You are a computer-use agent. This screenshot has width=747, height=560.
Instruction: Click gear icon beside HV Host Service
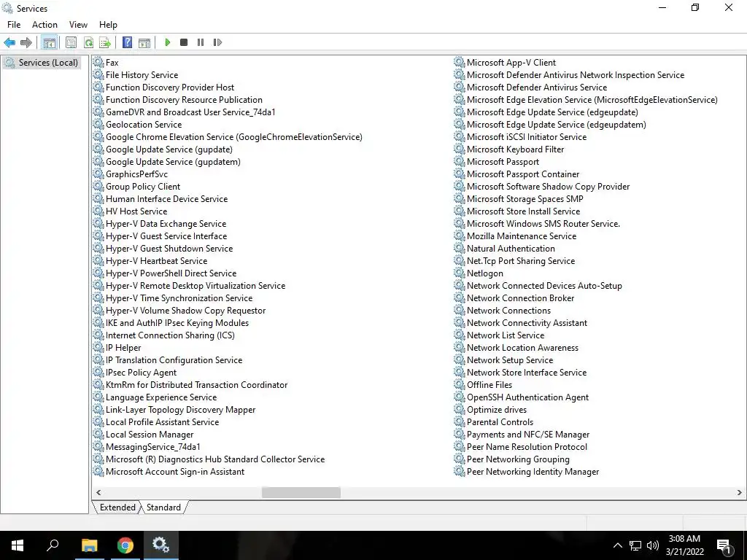98,211
